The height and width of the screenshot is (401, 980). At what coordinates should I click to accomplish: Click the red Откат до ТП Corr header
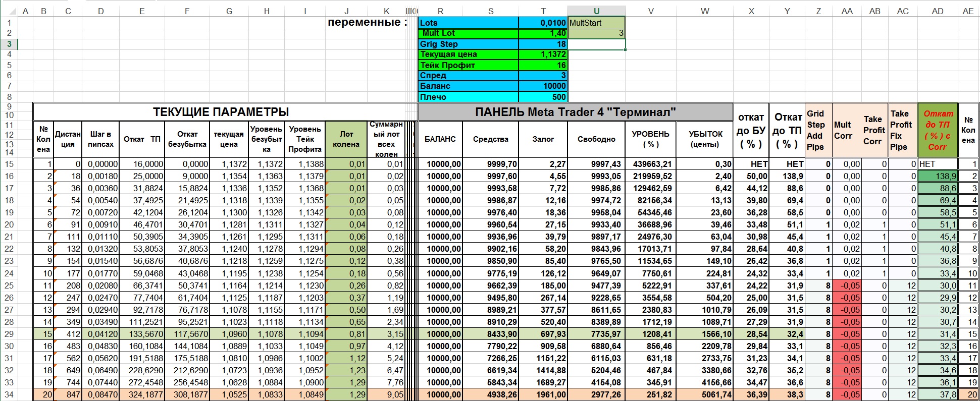938,130
